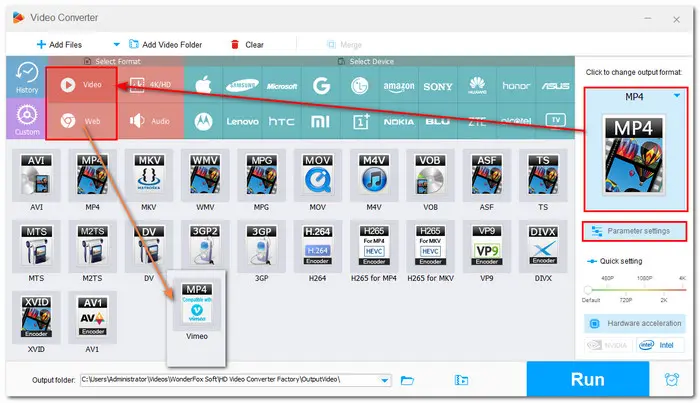
Task: Select the MPG format icon
Action: (x=261, y=175)
